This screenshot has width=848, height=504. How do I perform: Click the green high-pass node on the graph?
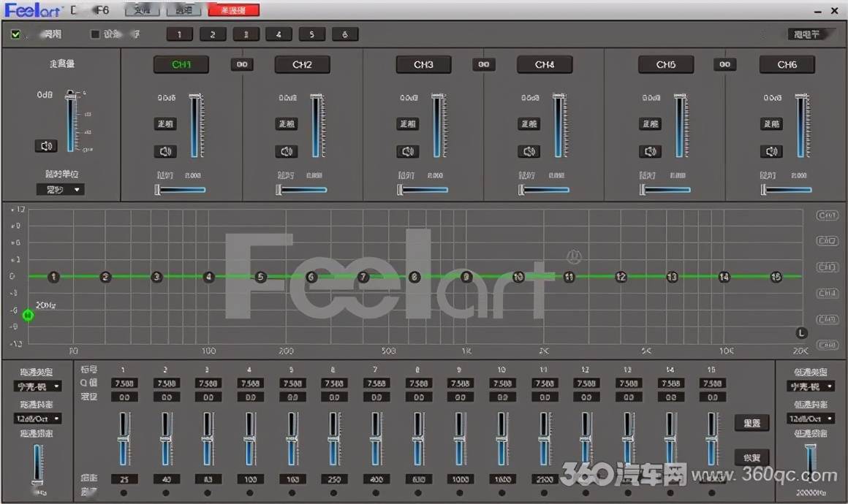pyautogui.click(x=28, y=316)
